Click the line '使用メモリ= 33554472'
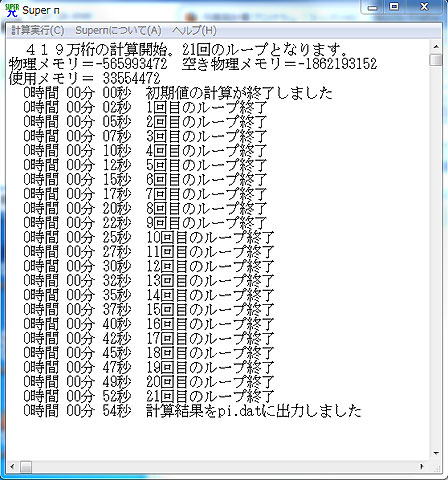 (84, 79)
